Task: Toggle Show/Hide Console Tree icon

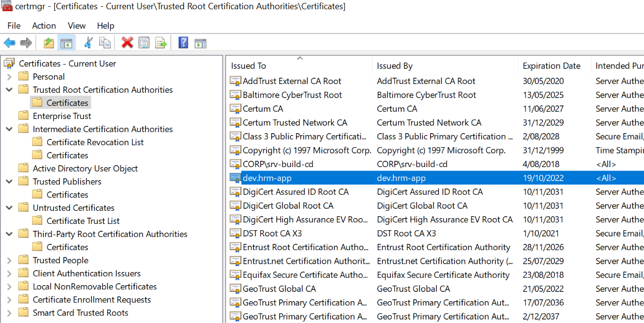Action: point(66,43)
